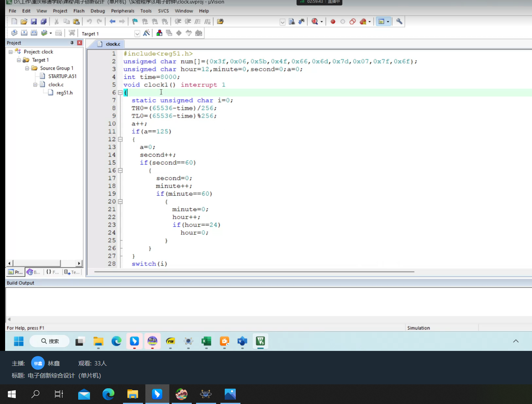Screen dimensions: 532x404
Task: Download code to flash with the LOAD icon
Action: click(x=72, y=33)
